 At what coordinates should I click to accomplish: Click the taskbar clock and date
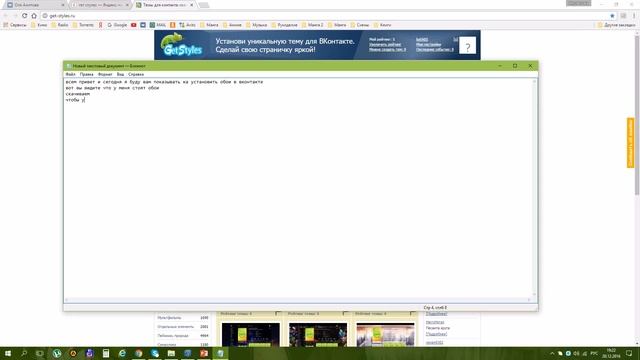(611, 353)
